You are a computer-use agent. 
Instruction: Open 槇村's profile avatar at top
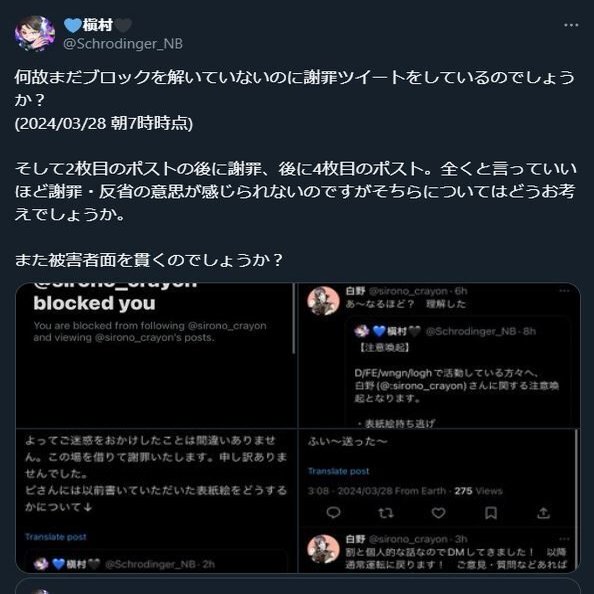(35, 33)
